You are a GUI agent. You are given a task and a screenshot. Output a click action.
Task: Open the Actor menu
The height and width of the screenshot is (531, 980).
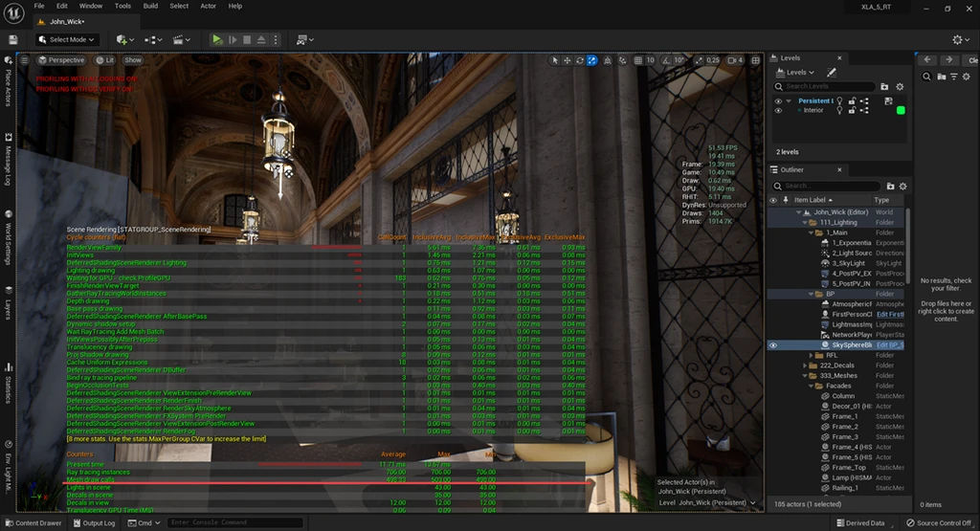click(x=208, y=6)
